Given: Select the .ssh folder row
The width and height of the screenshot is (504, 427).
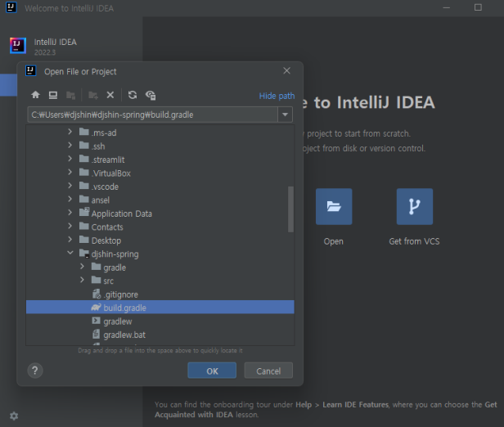Looking at the screenshot, I should (160, 146).
